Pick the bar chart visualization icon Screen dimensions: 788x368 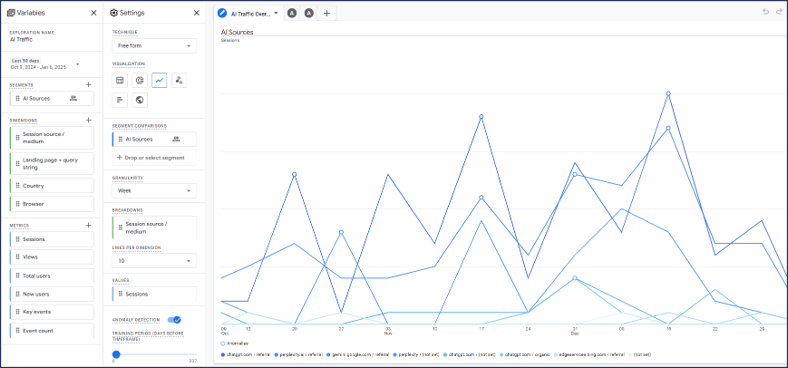click(120, 100)
